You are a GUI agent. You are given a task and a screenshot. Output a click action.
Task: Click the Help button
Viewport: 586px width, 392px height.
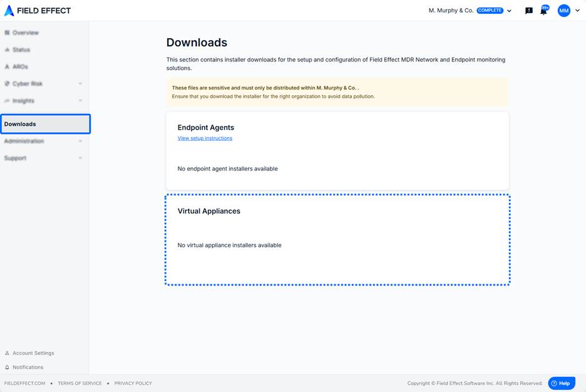[x=562, y=383]
